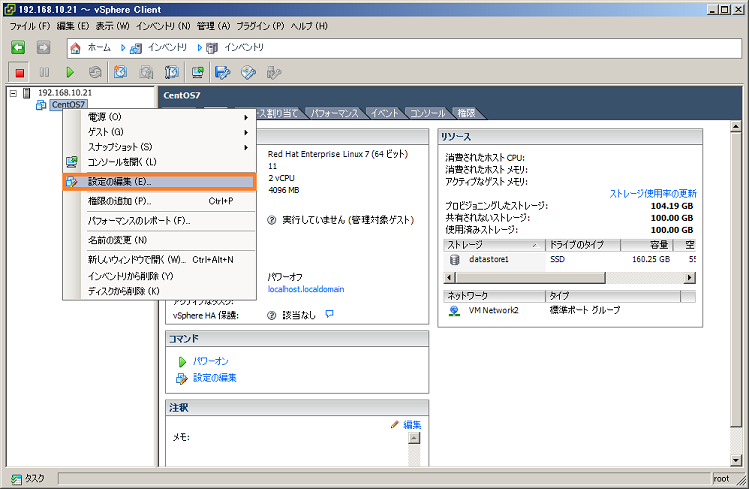
Task: Click the edit VM settings toolbar icon
Action: pyautogui.click(x=223, y=73)
